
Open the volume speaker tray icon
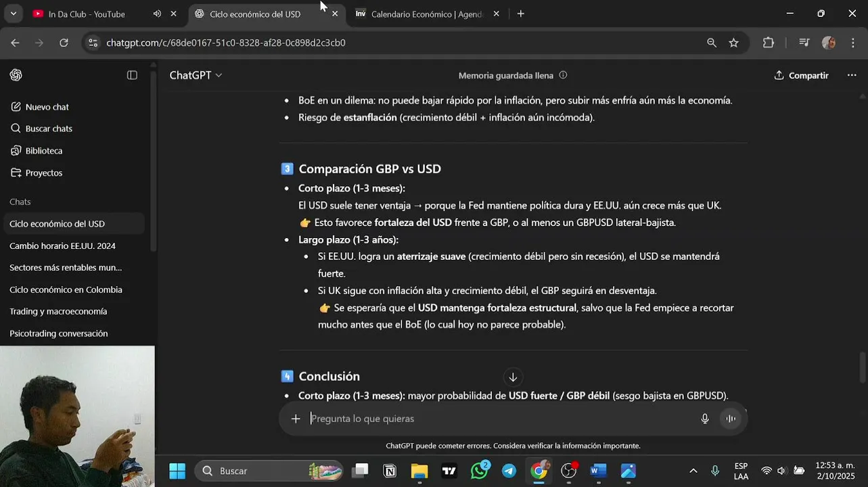point(781,471)
